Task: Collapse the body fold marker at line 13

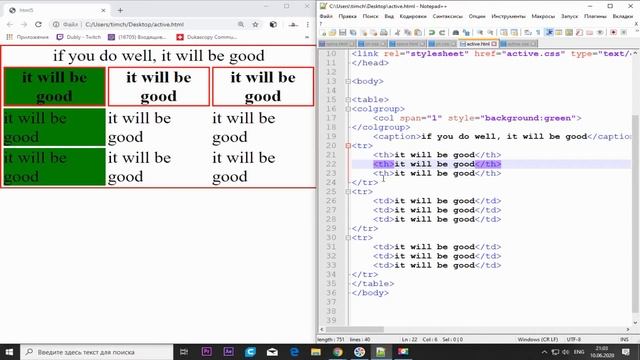Action: tap(348, 81)
